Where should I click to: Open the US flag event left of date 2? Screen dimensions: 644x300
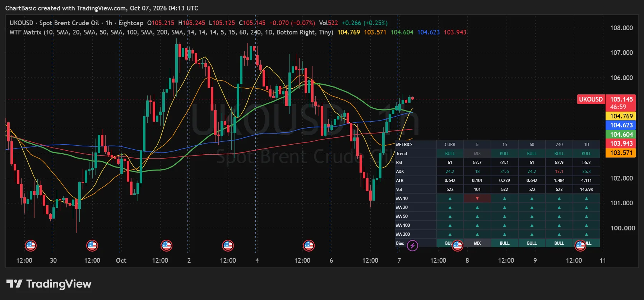(x=166, y=246)
